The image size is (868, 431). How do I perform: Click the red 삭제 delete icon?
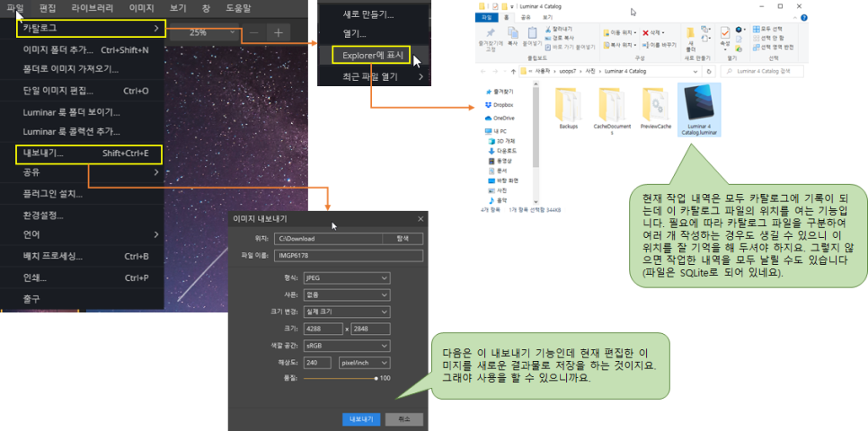[x=645, y=32]
